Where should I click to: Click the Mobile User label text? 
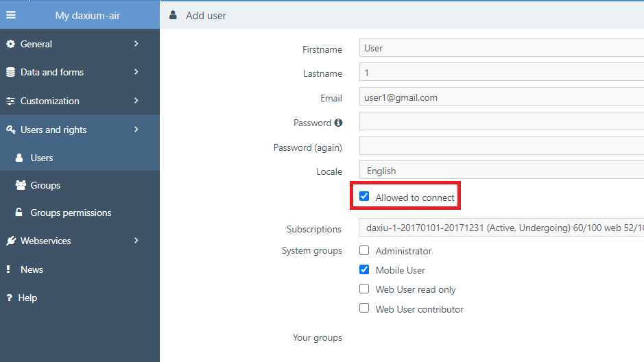tap(400, 271)
